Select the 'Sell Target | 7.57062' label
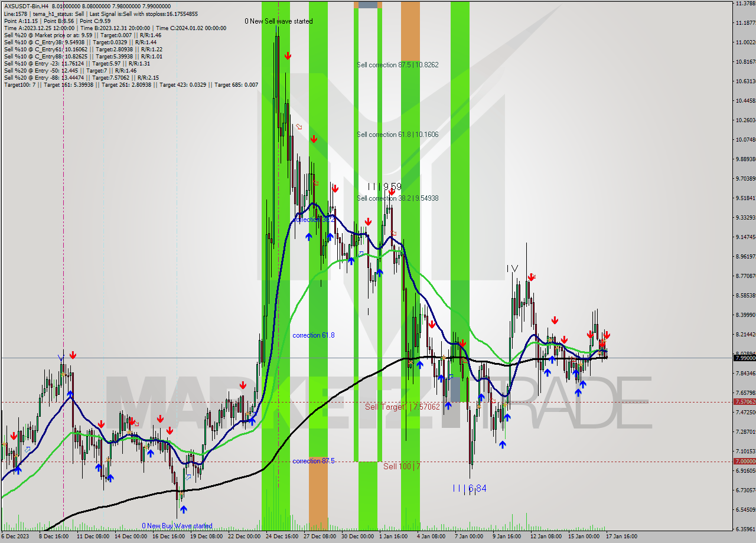 [x=402, y=407]
